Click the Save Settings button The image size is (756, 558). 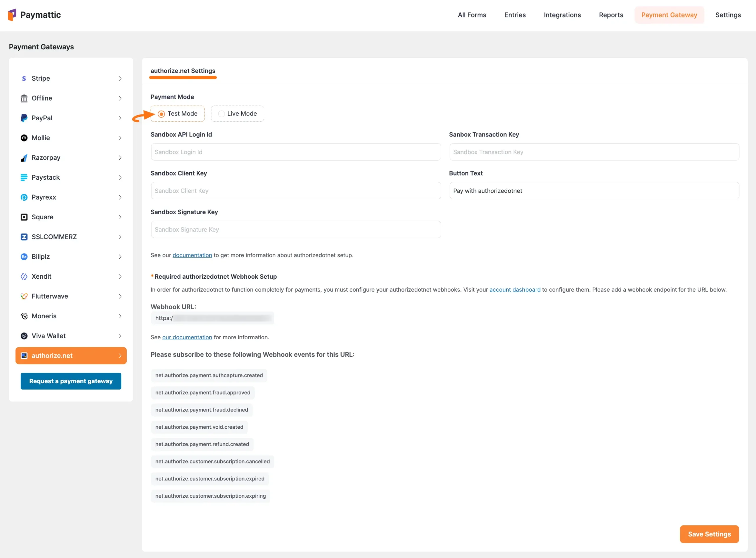coord(709,534)
